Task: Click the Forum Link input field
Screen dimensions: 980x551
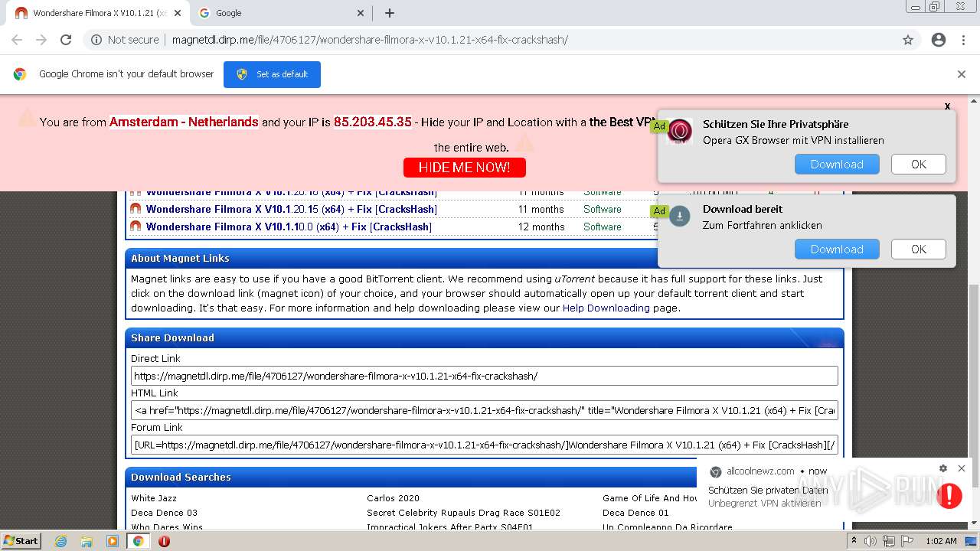Action: (x=485, y=445)
